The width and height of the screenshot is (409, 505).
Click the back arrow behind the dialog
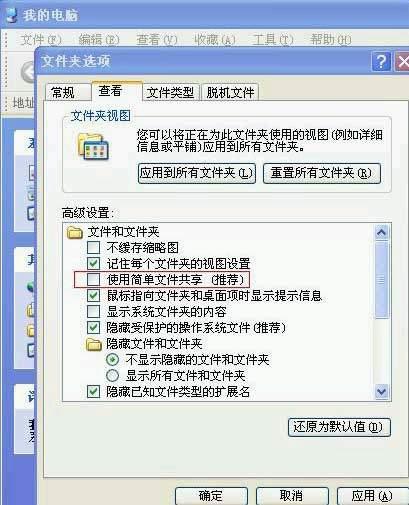[x=28, y=72]
